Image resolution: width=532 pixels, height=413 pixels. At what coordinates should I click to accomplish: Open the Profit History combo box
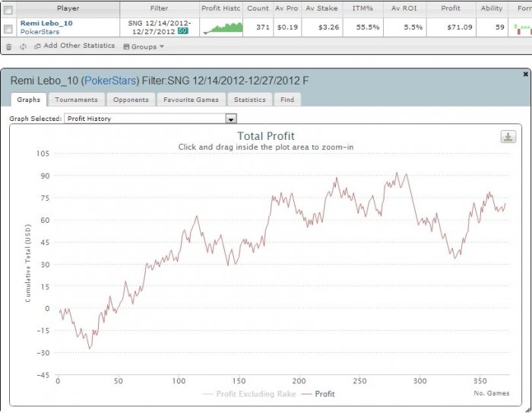tap(150, 119)
